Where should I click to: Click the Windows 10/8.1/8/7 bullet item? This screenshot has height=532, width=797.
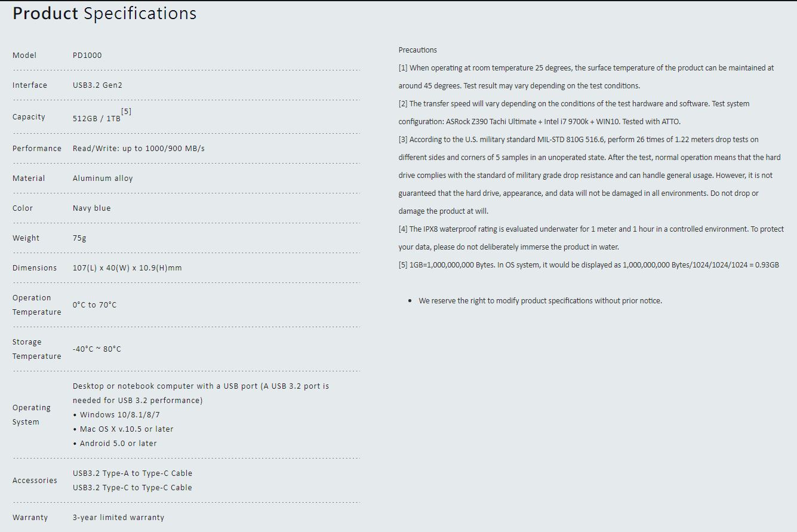pyautogui.click(x=116, y=415)
